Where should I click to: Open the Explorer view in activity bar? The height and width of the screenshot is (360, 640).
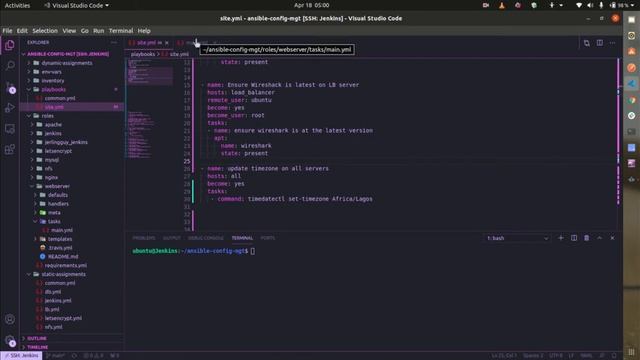(x=10, y=45)
